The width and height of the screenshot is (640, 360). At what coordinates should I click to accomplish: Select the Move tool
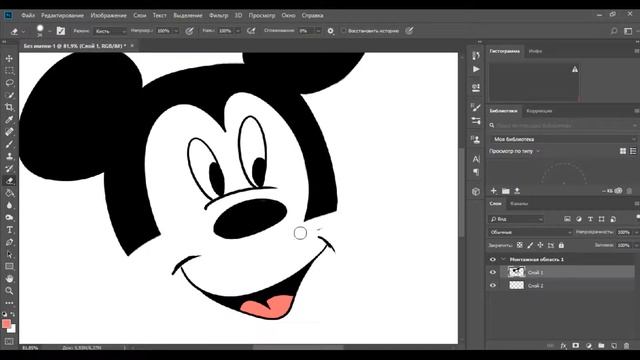[x=9, y=58]
